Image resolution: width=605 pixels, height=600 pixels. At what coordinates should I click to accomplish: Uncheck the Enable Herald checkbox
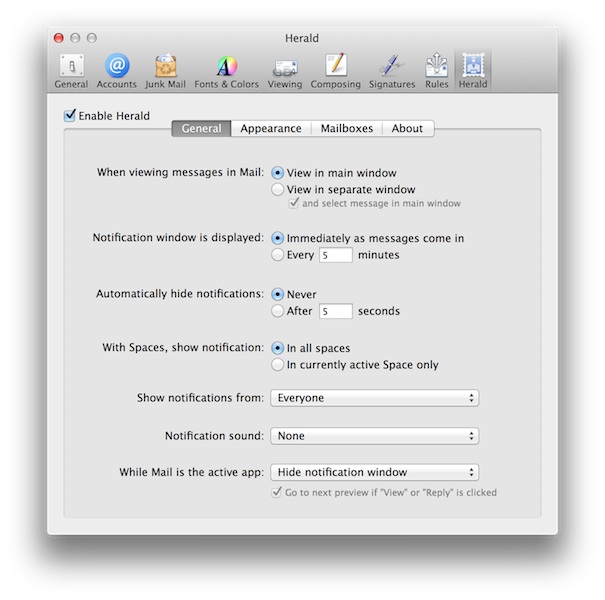[70, 116]
